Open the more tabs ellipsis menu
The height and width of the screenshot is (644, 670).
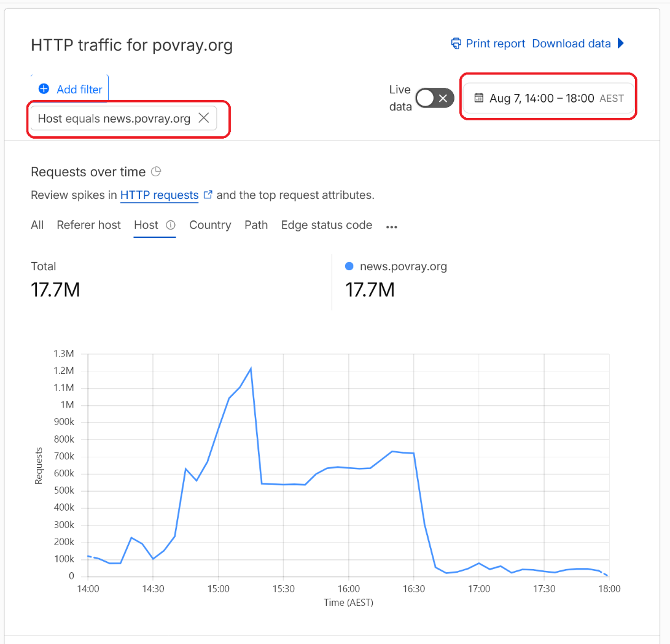pyautogui.click(x=391, y=227)
